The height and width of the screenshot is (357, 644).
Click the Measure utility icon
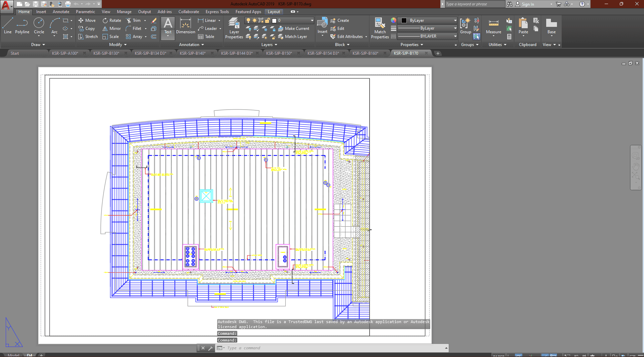493,26
